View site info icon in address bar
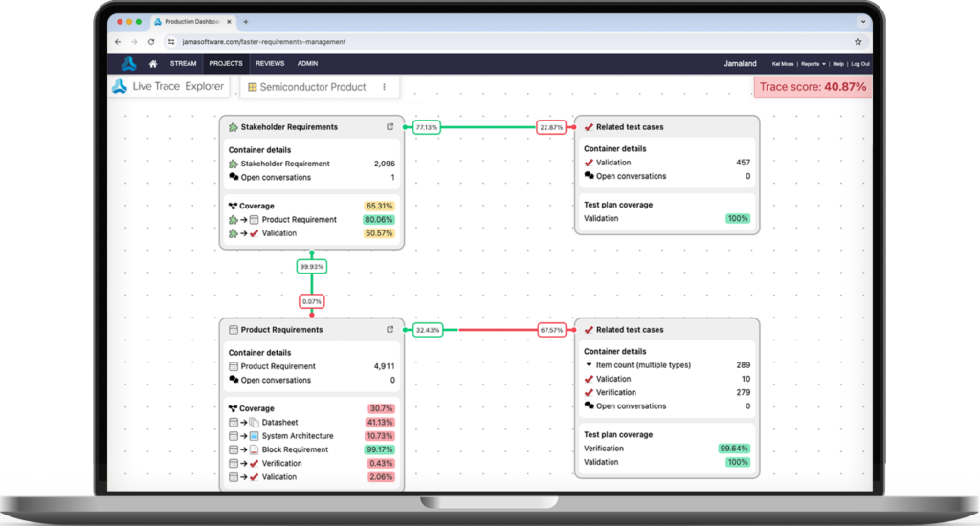The height and width of the screenshot is (526, 980). coord(171,42)
